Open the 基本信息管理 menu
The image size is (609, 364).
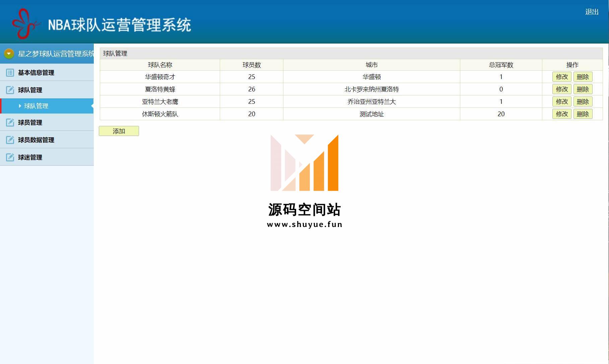(x=47, y=72)
